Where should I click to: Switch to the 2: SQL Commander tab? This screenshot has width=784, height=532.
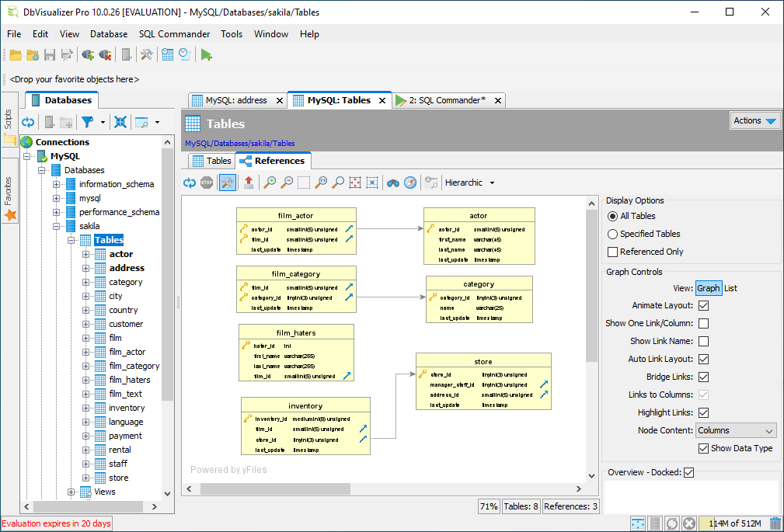click(x=447, y=100)
